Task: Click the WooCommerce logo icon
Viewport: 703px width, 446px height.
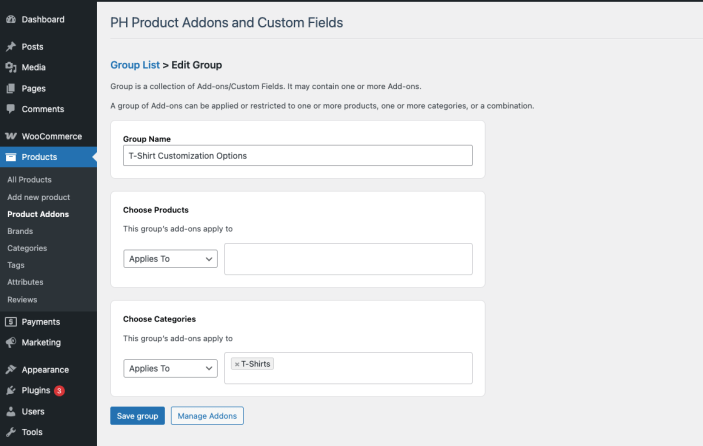Action: [10, 136]
